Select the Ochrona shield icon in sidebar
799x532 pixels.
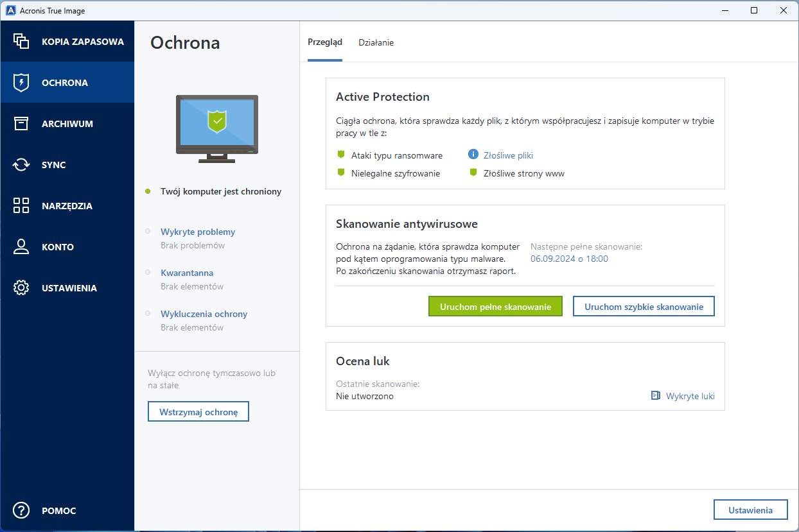[x=21, y=82]
